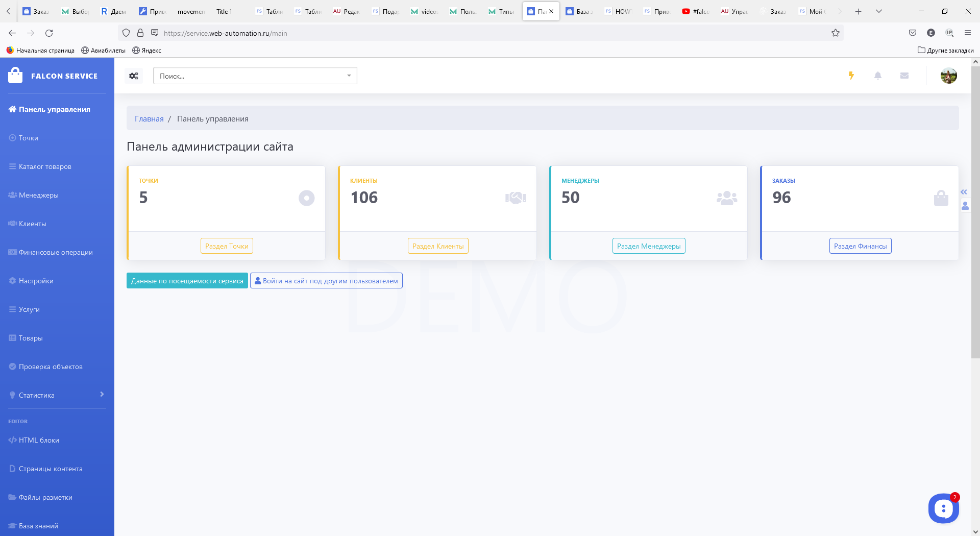Open the search dropdown field

pyautogui.click(x=255, y=76)
